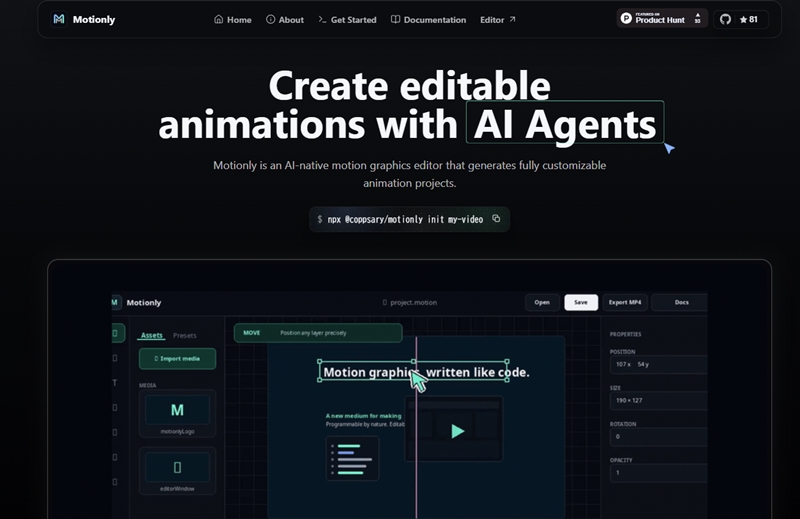Click the About info icon
Screen dimensions: 800x519
(x=270, y=19)
